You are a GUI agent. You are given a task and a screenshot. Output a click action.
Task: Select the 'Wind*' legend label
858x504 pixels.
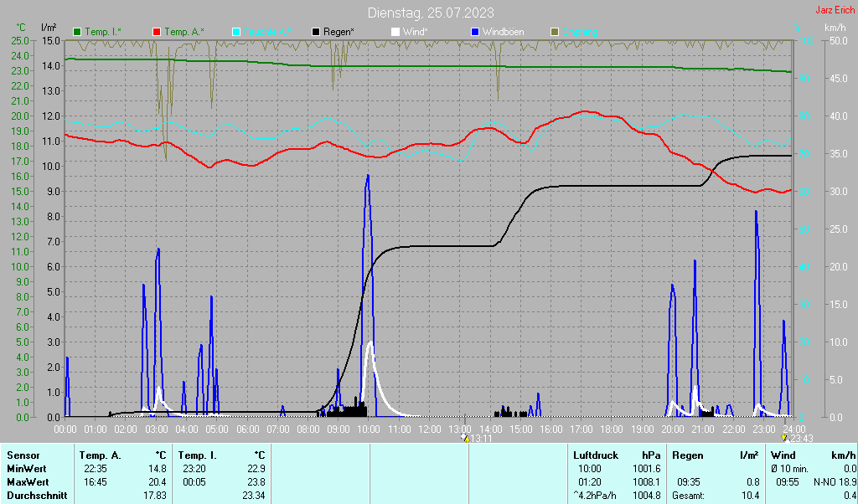pos(416,33)
